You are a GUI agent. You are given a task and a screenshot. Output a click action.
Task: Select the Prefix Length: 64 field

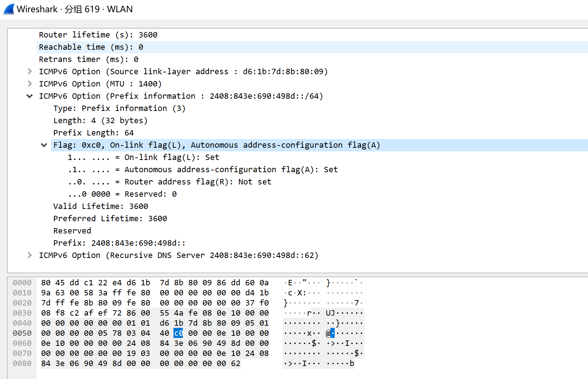tap(93, 133)
